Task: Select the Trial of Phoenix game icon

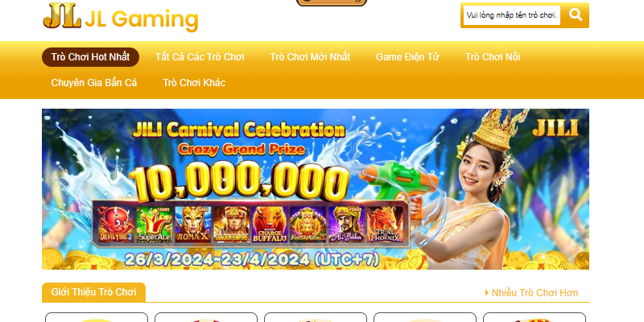Action: [385, 224]
